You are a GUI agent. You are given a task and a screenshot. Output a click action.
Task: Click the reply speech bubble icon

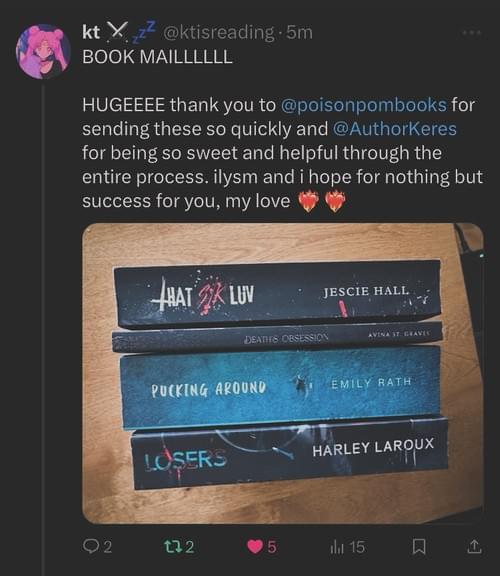90,547
